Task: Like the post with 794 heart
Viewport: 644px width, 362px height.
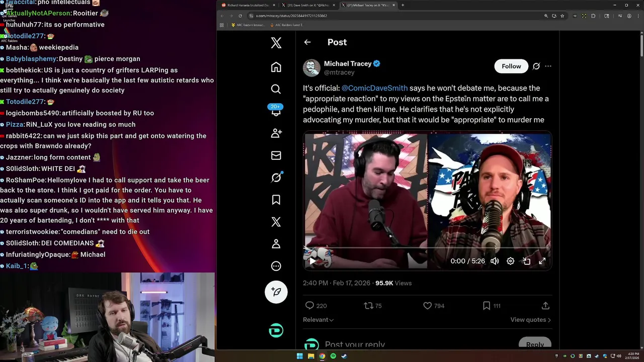Action: click(433, 306)
